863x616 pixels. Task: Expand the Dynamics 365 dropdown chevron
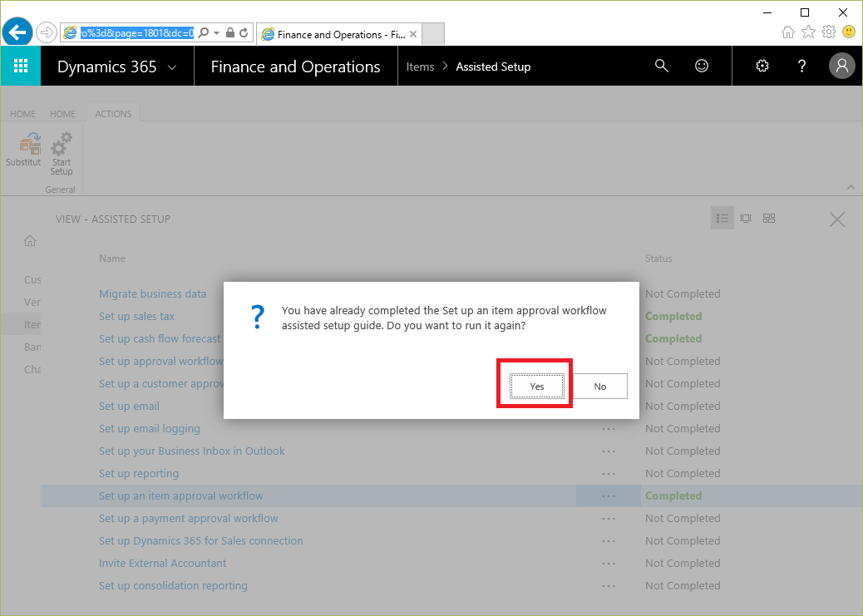point(172,67)
